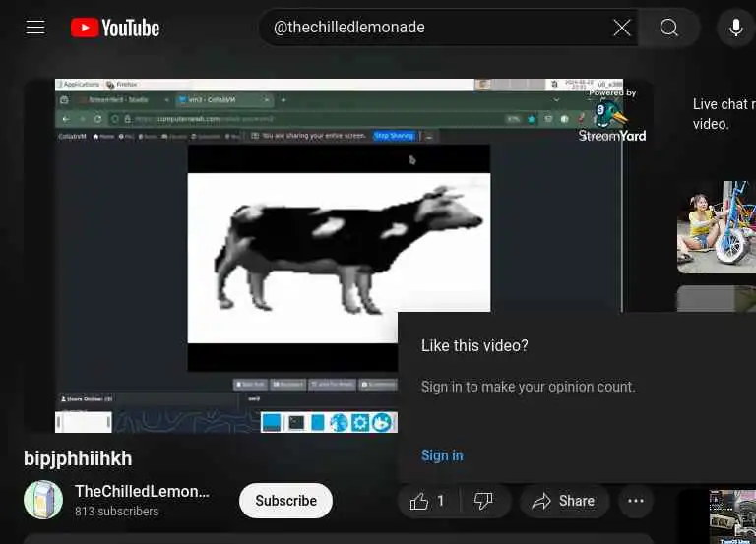Start voice search with the microphone
The image size is (756, 544).
tap(735, 28)
